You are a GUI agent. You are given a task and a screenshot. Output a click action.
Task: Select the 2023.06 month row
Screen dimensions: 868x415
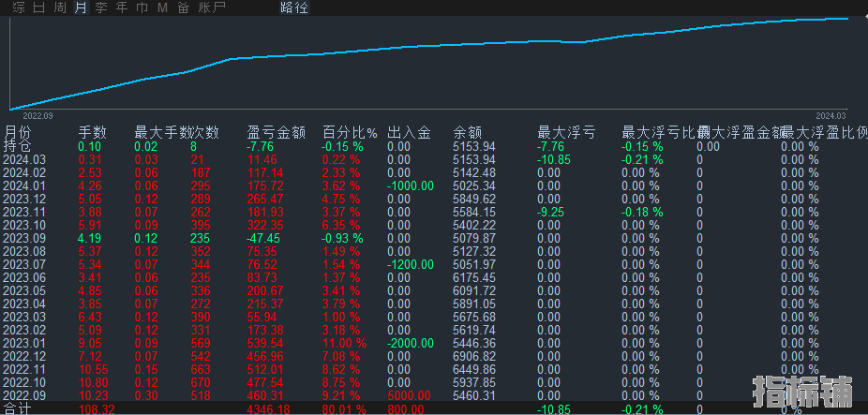(25, 278)
